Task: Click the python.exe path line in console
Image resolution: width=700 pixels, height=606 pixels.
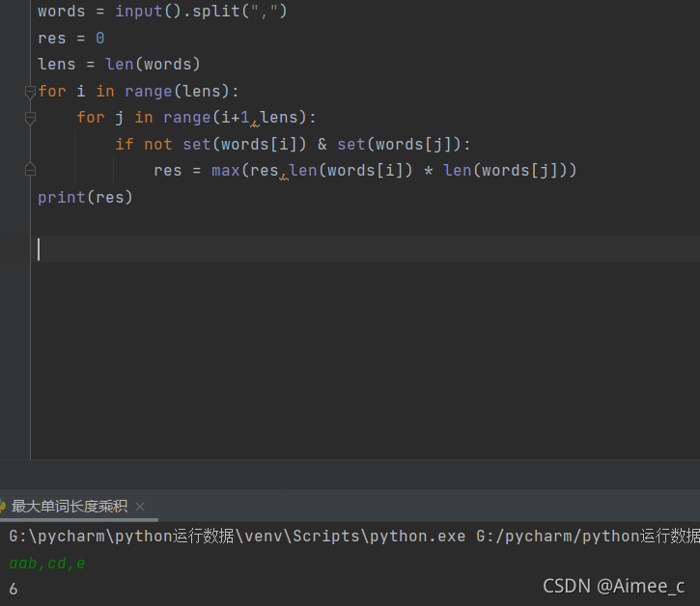Action: pyautogui.click(x=354, y=536)
